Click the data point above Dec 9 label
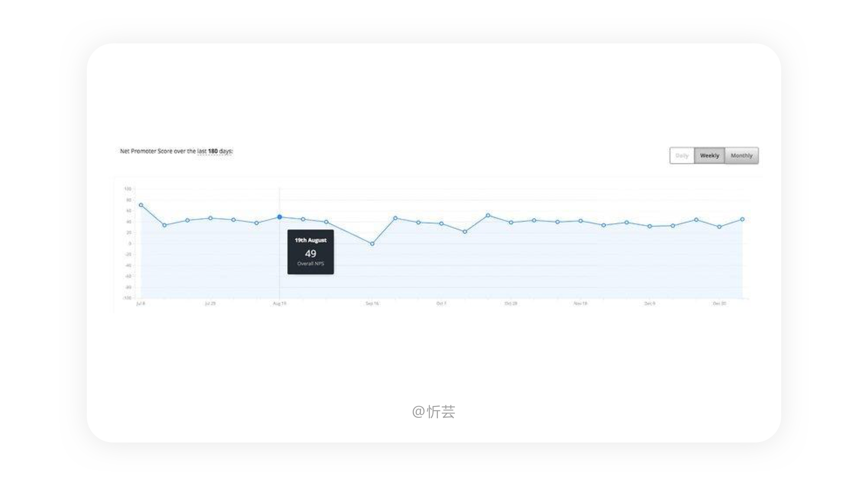The height and width of the screenshot is (485, 868). (x=650, y=226)
